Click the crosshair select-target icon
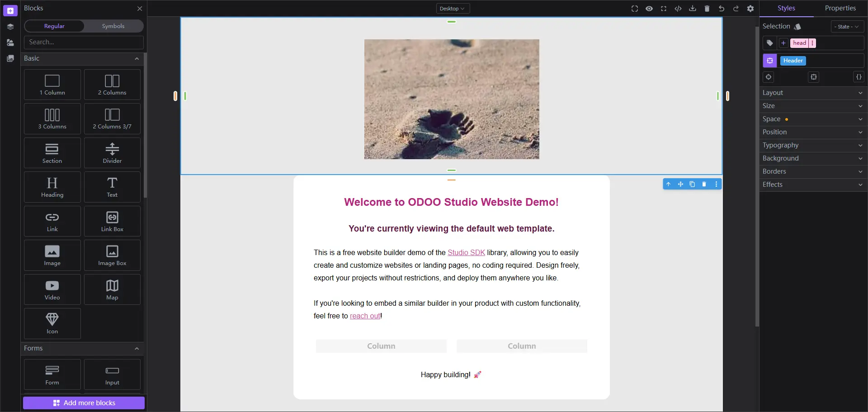868x412 pixels. click(769, 77)
